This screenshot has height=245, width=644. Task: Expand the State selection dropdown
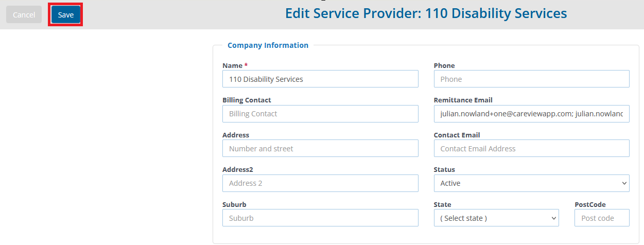point(496,218)
